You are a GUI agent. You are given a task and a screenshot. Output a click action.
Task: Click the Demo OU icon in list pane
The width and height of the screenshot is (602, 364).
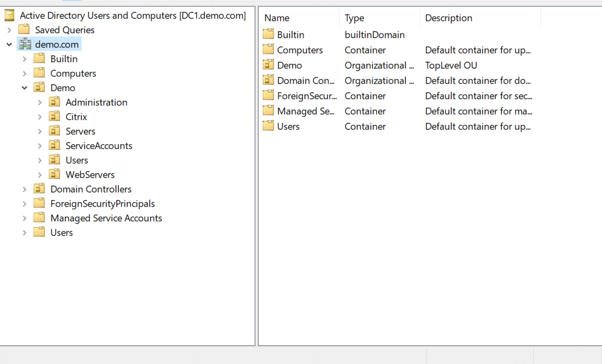coord(268,65)
